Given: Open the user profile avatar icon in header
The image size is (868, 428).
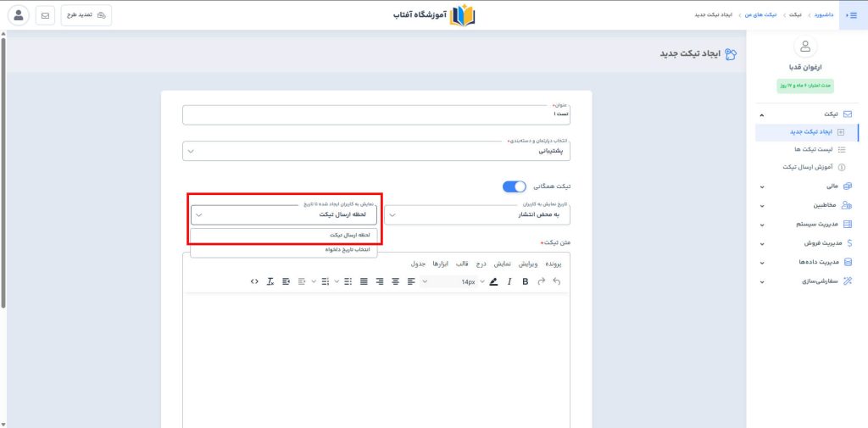Looking at the screenshot, I should (19, 15).
